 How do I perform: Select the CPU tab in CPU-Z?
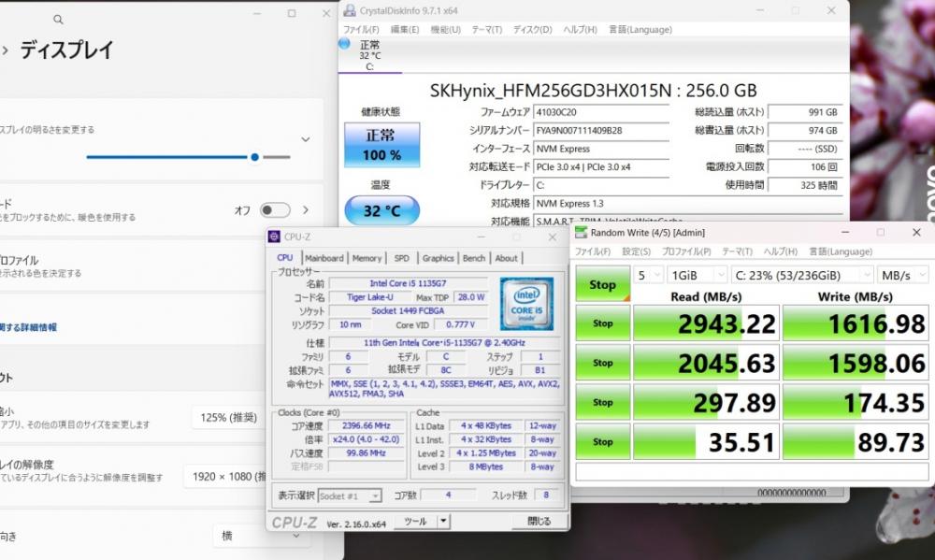[285, 258]
